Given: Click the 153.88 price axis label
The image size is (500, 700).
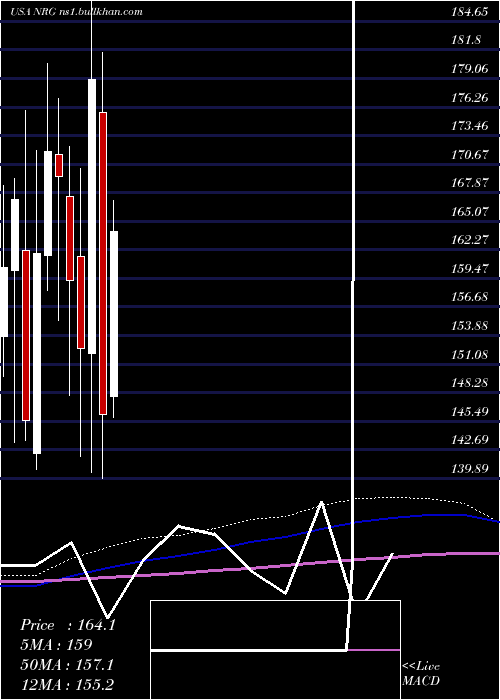Looking at the screenshot, I should click(x=469, y=326).
